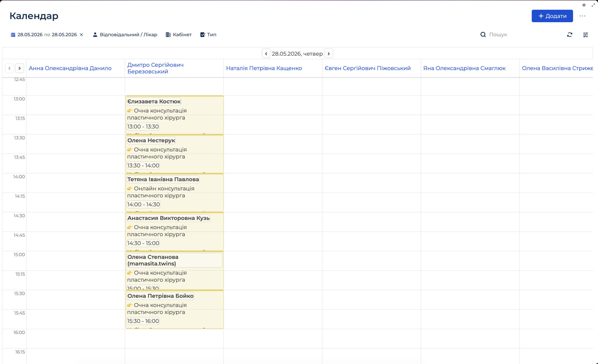Show previous doctor columns
This screenshot has height=364, width=598.
tap(10, 68)
